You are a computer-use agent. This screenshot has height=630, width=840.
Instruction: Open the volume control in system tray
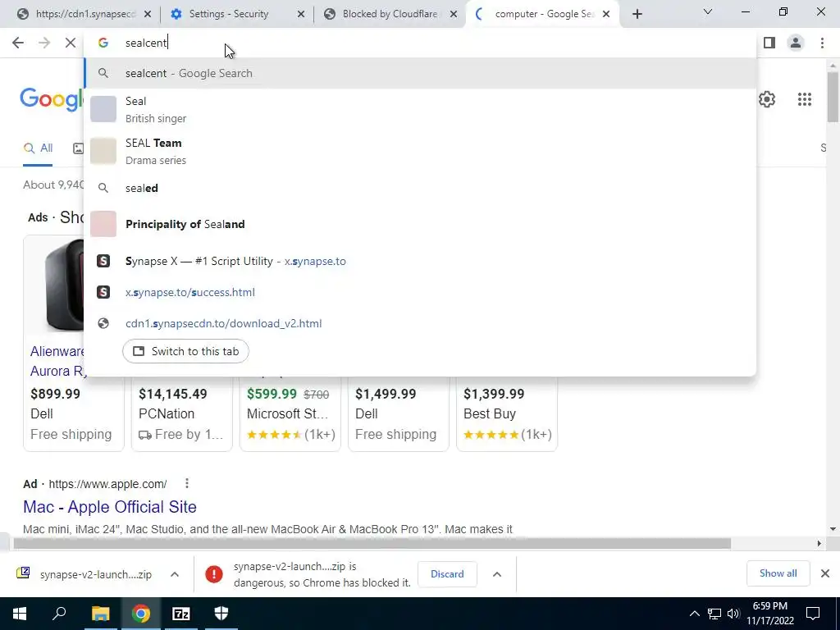pyautogui.click(x=733, y=614)
